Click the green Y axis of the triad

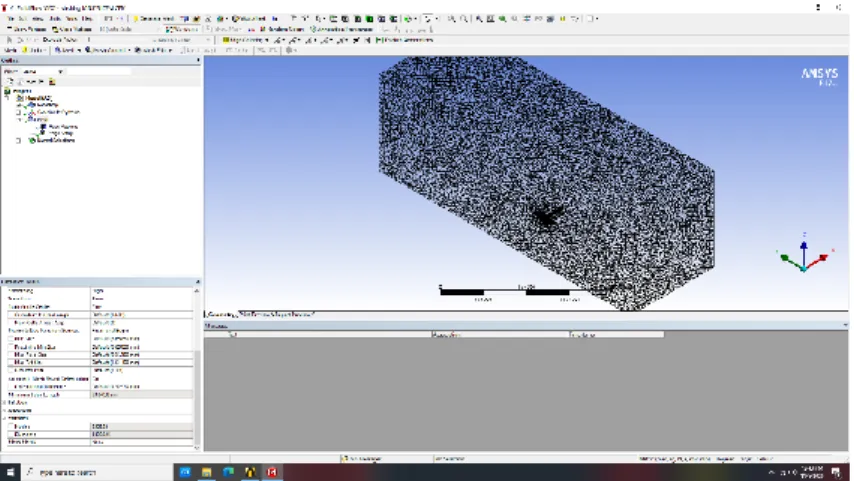(790, 259)
